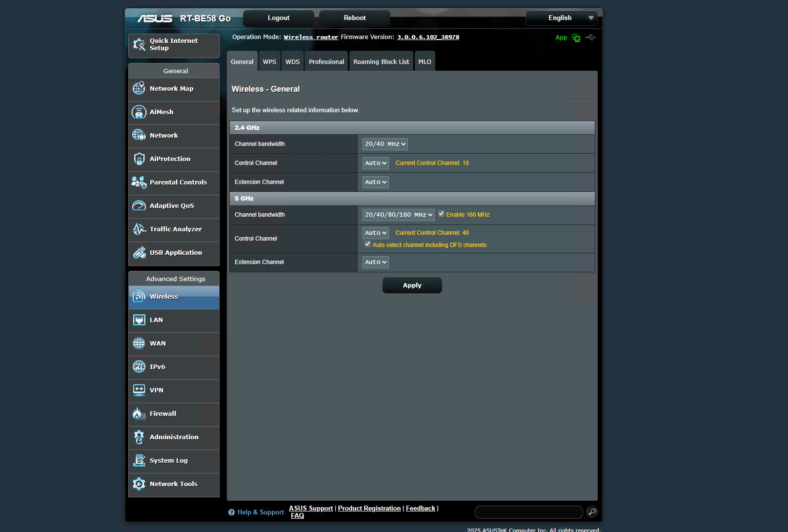Uncheck Auto select channel including DFS channels
The image size is (788, 532).
[x=367, y=244]
